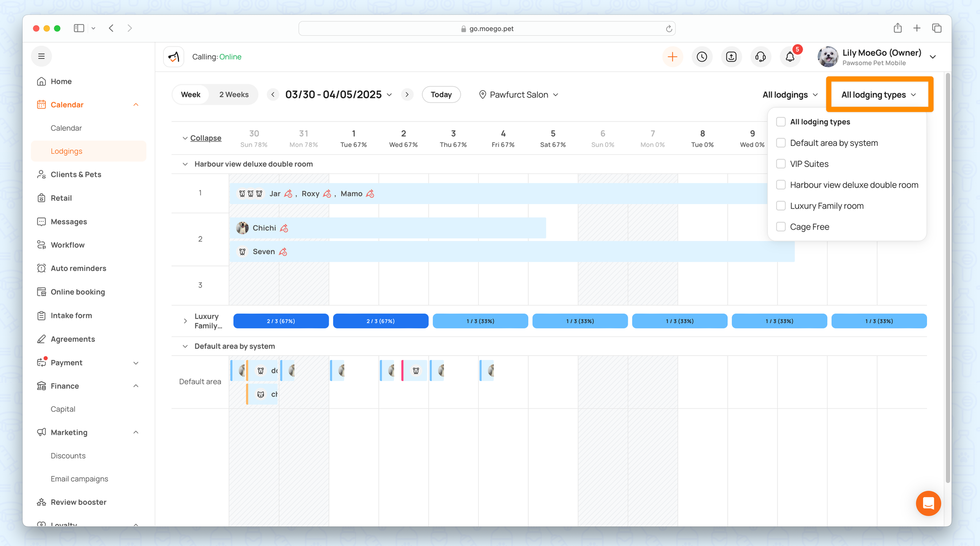The height and width of the screenshot is (546, 980).
Task: Click the previous week arrow
Action: [273, 95]
